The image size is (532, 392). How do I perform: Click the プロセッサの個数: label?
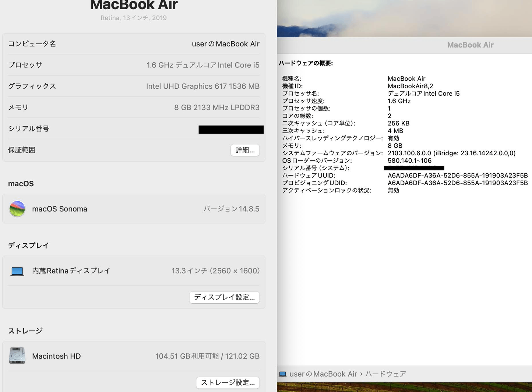click(x=306, y=109)
